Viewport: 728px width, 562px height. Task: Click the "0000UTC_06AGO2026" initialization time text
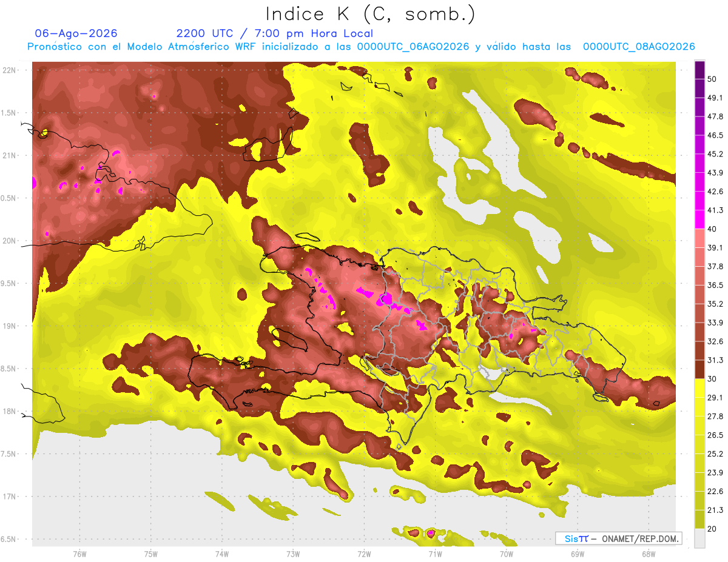[413, 47]
